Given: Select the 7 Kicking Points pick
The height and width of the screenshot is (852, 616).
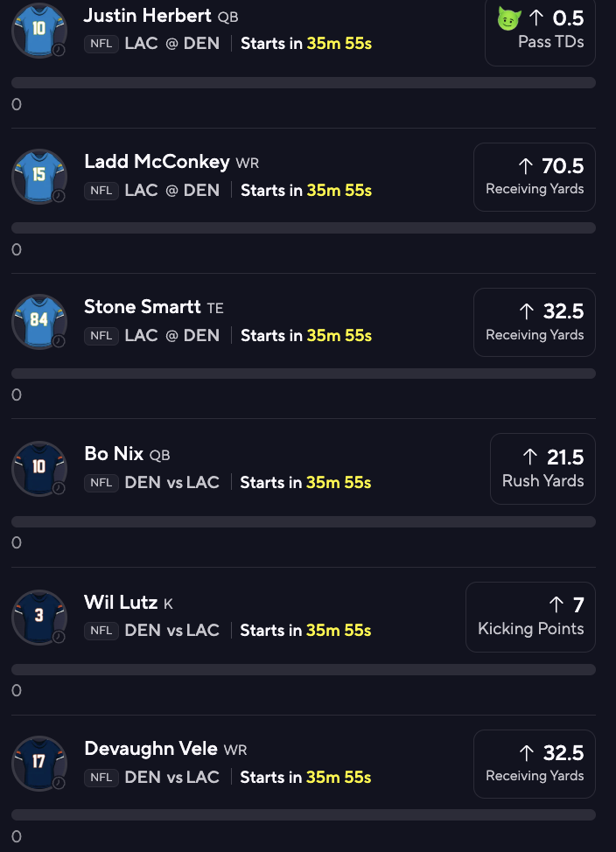Looking at the screenshot, I should (x=530, y=616).
